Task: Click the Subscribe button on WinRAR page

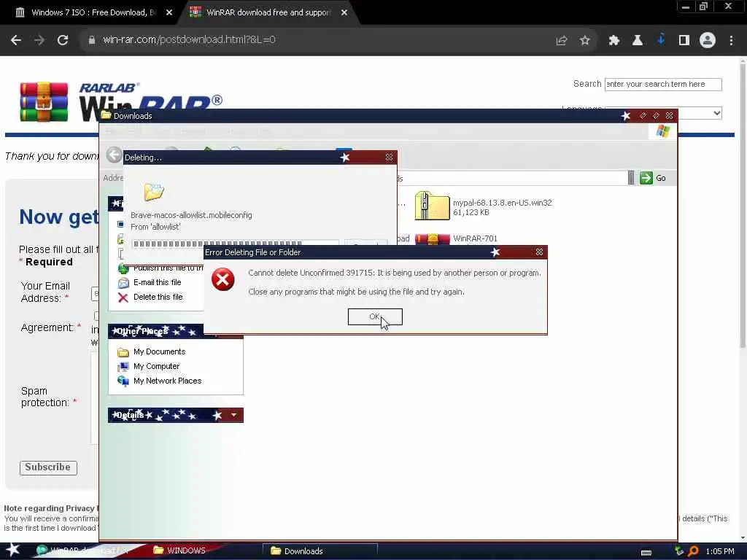Action: tap(48, 467)
